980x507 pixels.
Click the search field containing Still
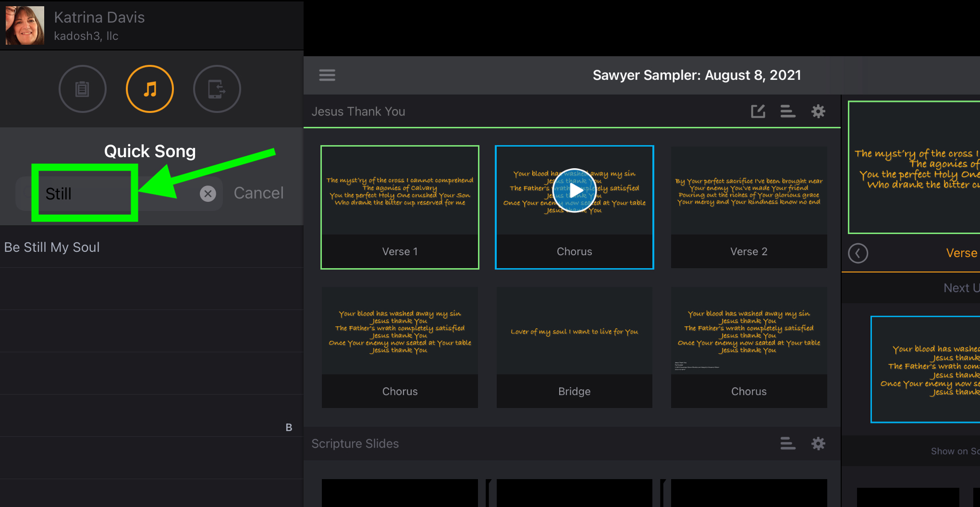click(119, 194)
